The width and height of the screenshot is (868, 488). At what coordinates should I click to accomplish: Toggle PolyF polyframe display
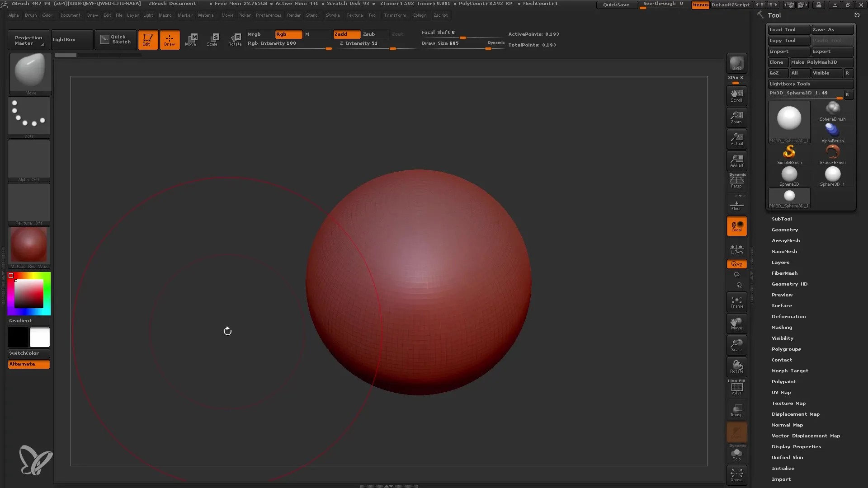[x=736, y=388]
